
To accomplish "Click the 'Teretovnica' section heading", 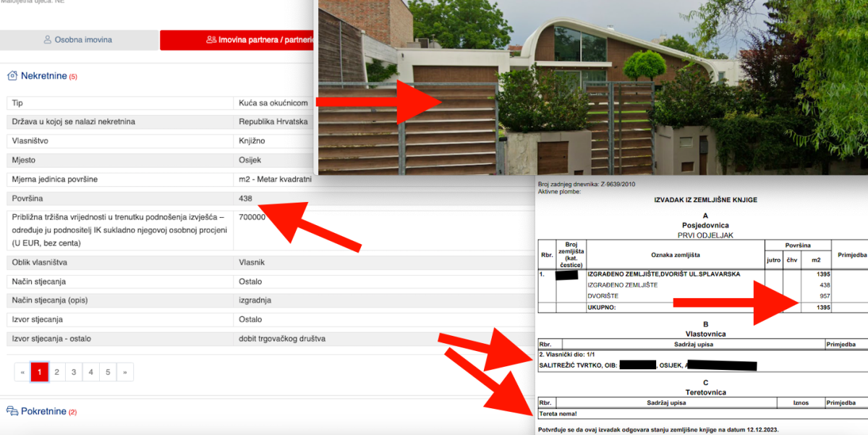I will click(705, 392).
